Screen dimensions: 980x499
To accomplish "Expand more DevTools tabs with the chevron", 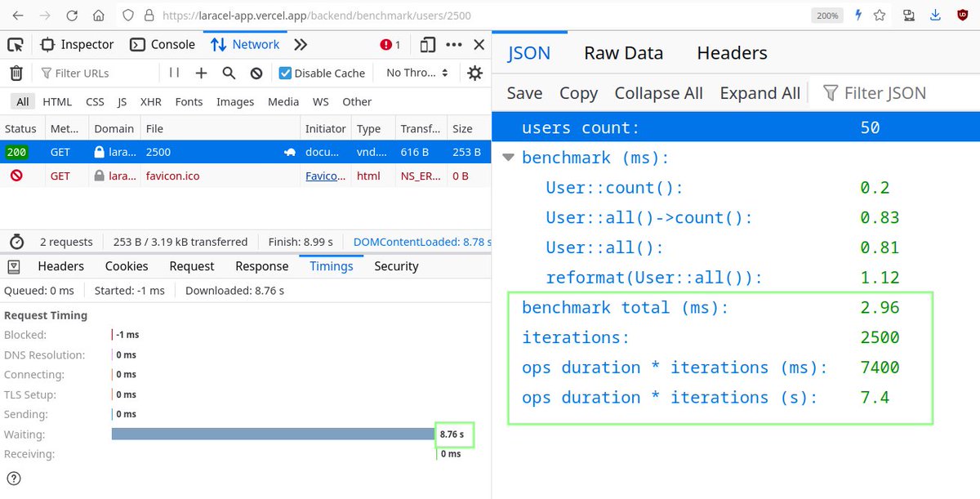I will point(301,45).
